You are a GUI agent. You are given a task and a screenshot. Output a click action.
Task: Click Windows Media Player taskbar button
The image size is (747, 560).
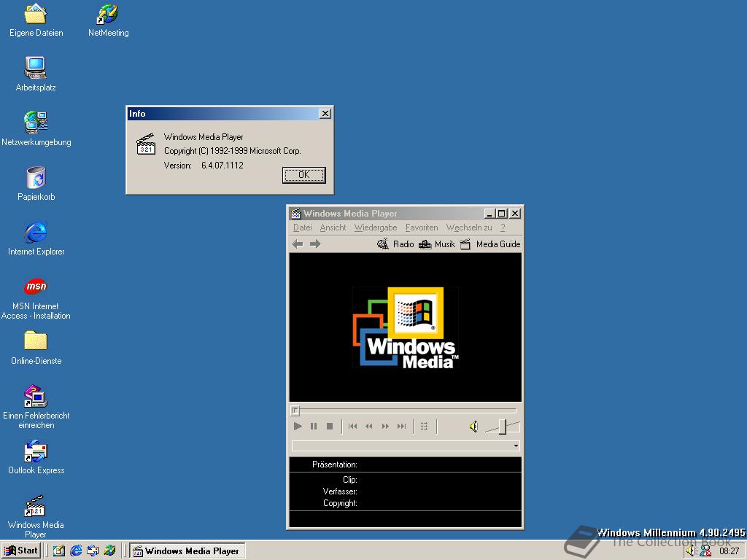(x=187, y=551)
